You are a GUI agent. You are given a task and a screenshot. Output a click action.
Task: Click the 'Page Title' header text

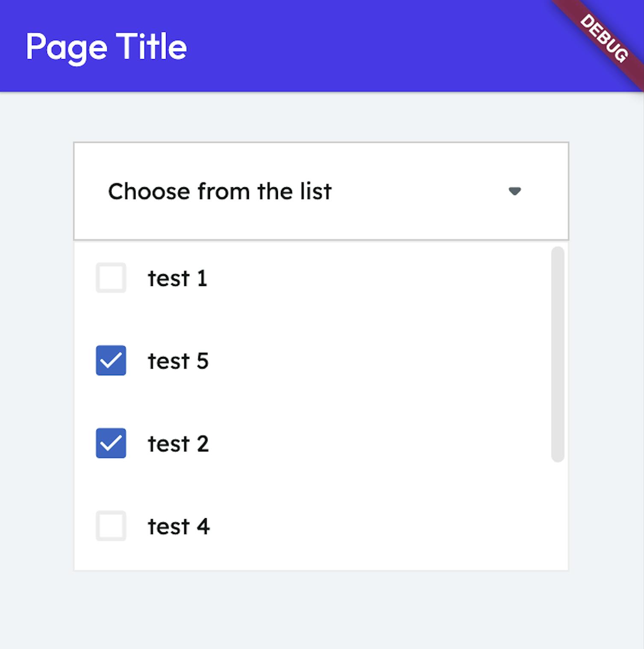tap(106, 46)
